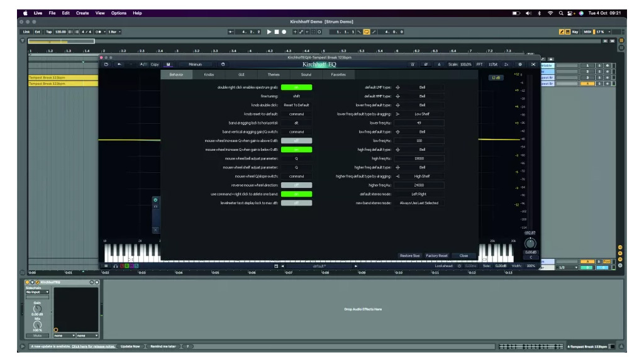Switch to the Sound tab

point(306,75)
